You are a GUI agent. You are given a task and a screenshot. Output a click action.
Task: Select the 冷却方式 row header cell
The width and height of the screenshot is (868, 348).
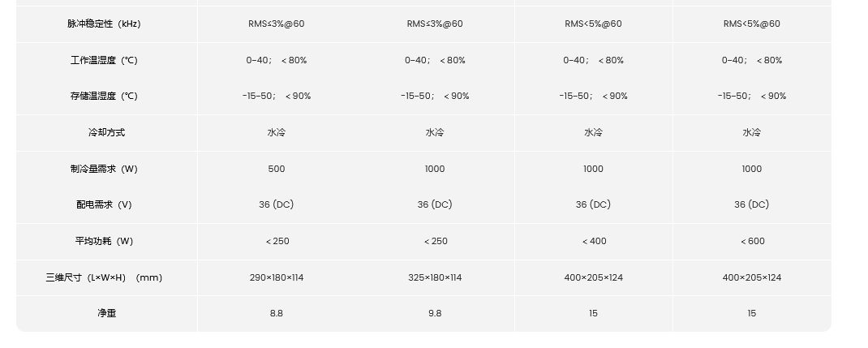point(106,132)
